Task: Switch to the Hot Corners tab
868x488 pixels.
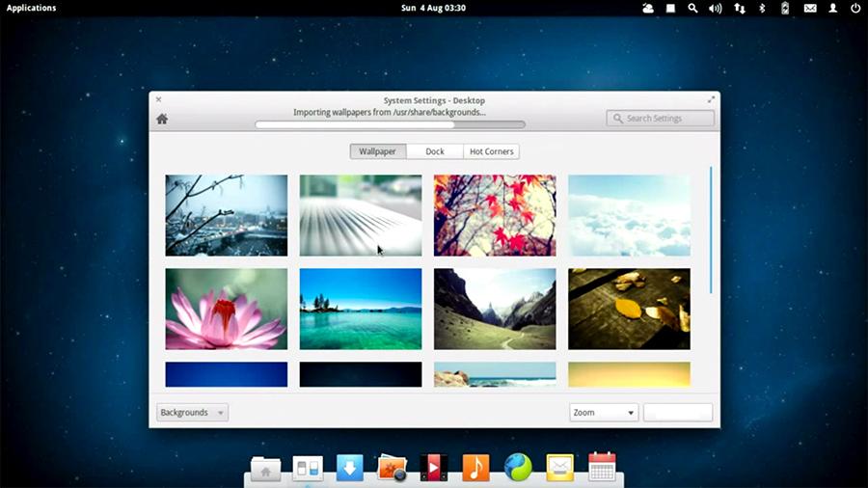Action: pyautogui.click(x=491, y=151)
